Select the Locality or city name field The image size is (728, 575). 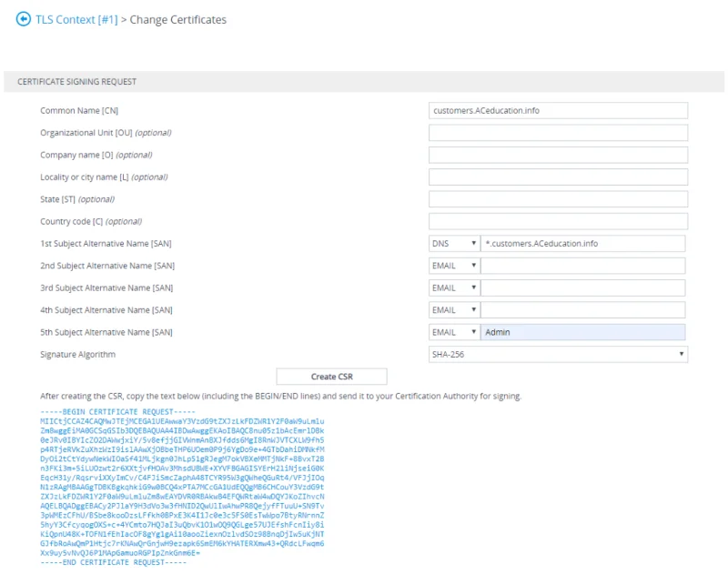(x=558, y=177)
